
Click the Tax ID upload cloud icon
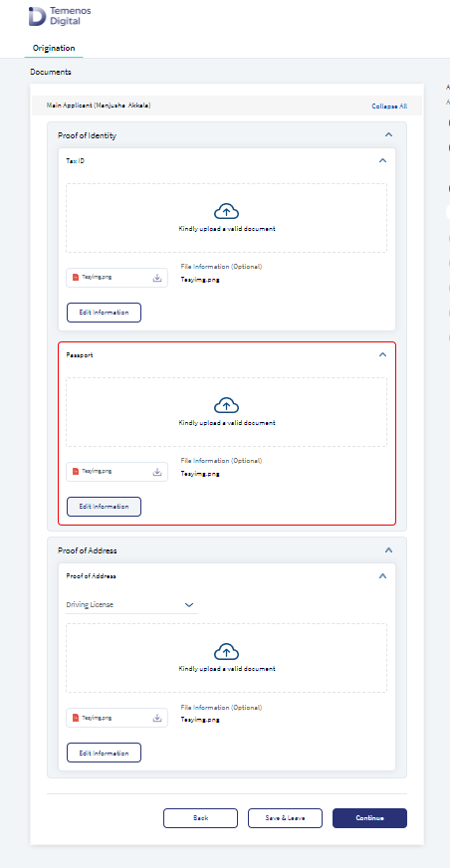(226, 211)
